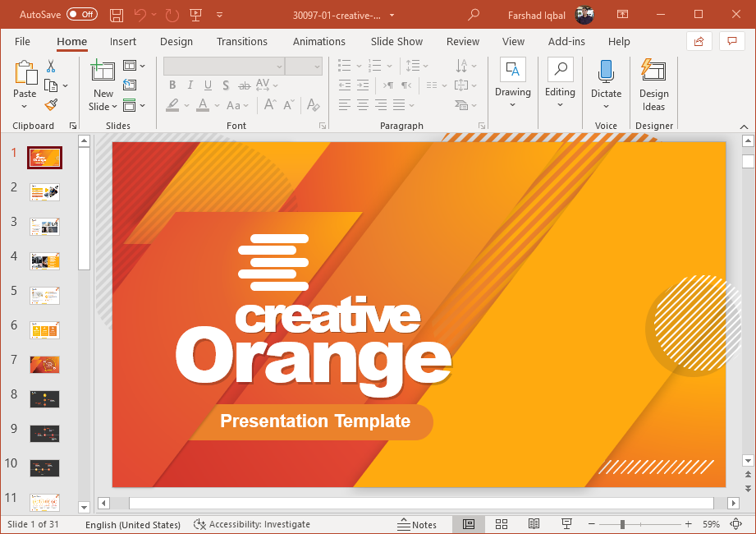
Task: Expand the Drawing group dropdown
Action: click(x=513, y=104)
